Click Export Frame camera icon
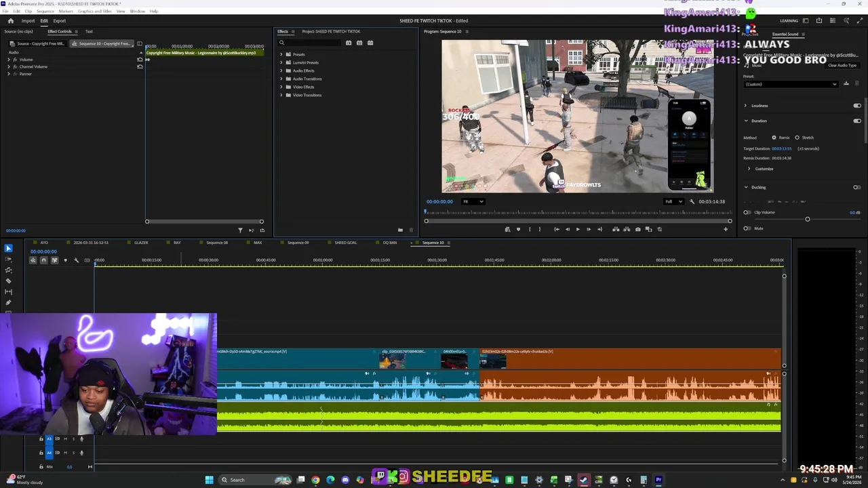Screen dimensions: 868x488 point(637,229)
